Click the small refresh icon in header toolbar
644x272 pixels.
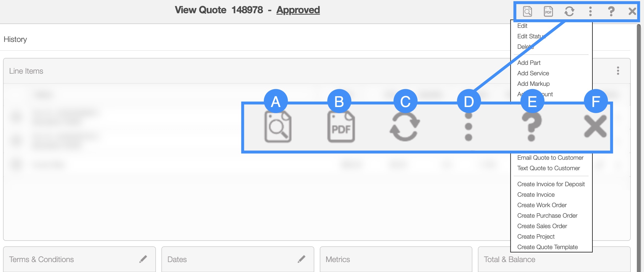point(569,12)
